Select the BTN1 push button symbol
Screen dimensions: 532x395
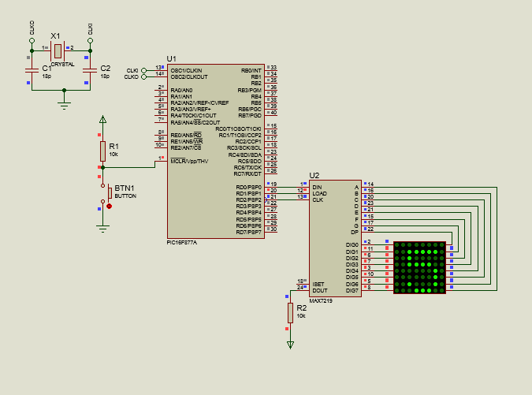click(106, 193)
